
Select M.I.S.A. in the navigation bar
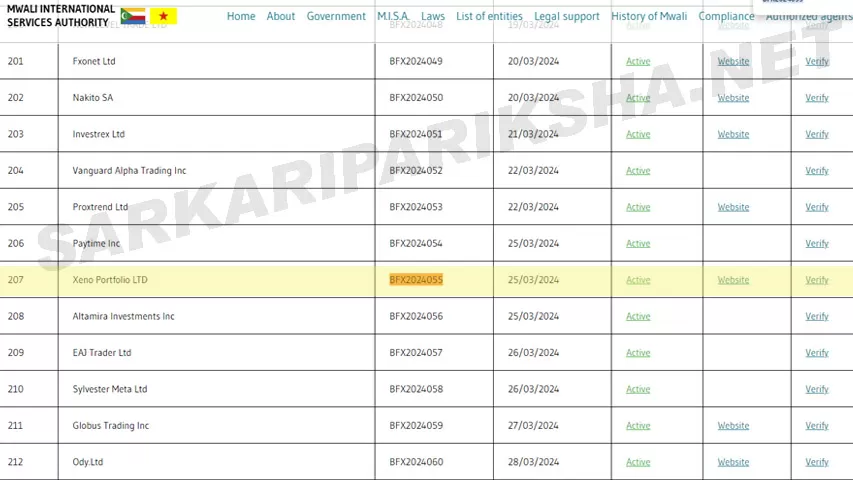(x=393, y=16)
